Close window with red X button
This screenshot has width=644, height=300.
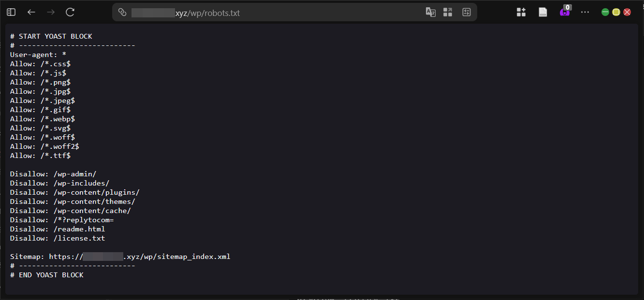pos(627,12)
